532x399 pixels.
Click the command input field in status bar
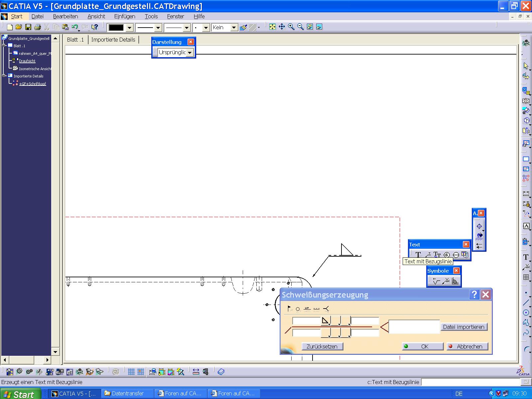pyautogui.click(x=470, y=382)
